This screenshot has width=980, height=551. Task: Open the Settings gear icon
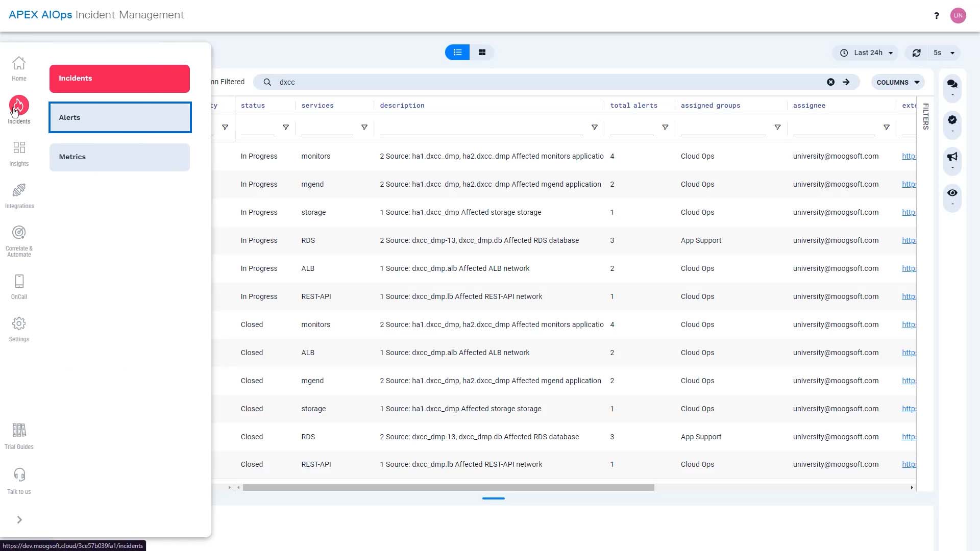coord(19,323)
